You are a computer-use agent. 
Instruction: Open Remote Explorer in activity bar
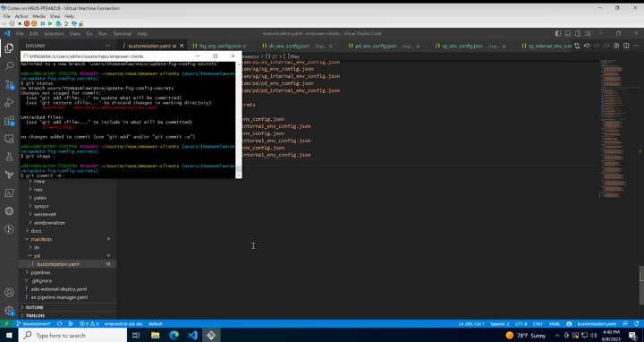(x=9, y=139)
